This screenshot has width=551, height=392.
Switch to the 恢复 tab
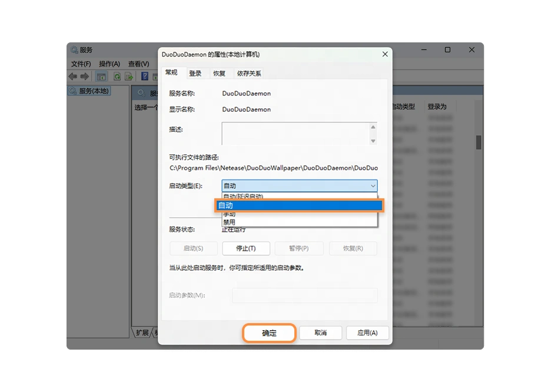(219, 74)
